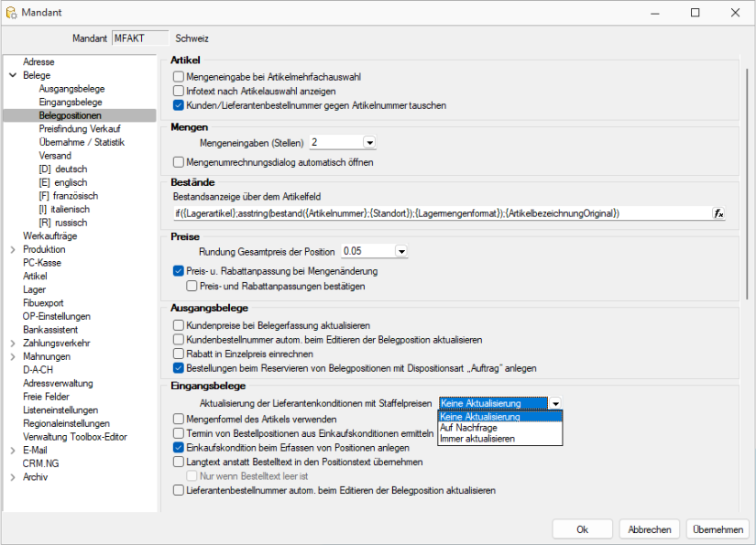Select Preisfindung Verkauf in sidebar tree

tap(80, 129)
